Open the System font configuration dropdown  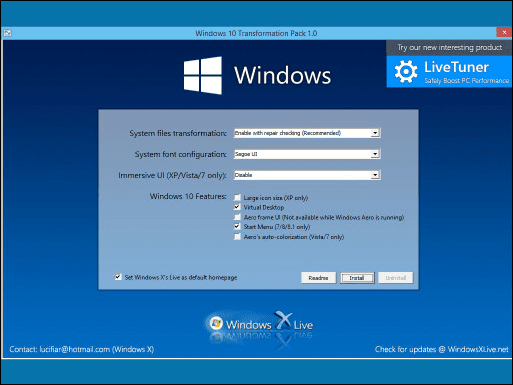pos(375,154)
